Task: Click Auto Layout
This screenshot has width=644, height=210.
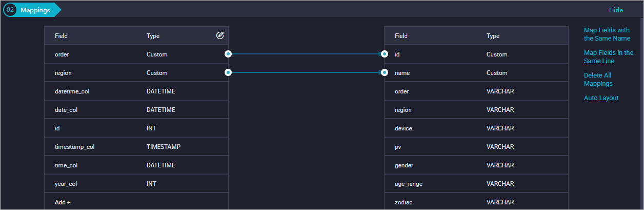Action: [x=601, y=98]
